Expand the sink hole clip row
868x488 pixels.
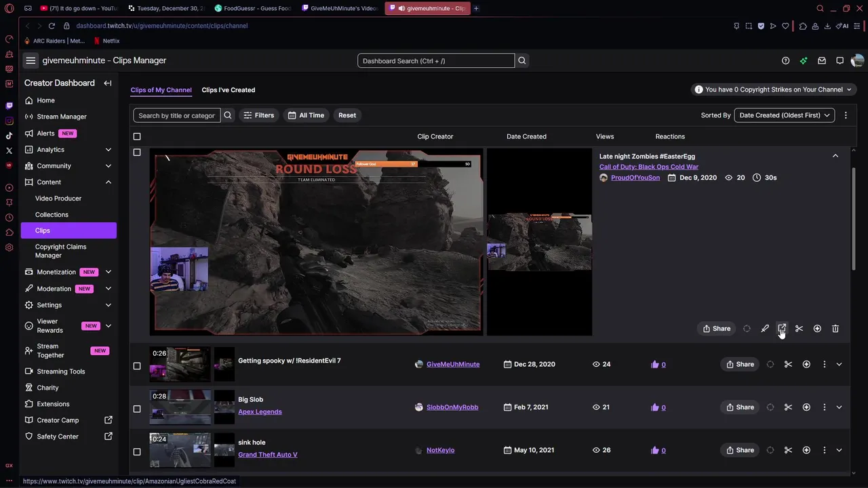point(840,450)
